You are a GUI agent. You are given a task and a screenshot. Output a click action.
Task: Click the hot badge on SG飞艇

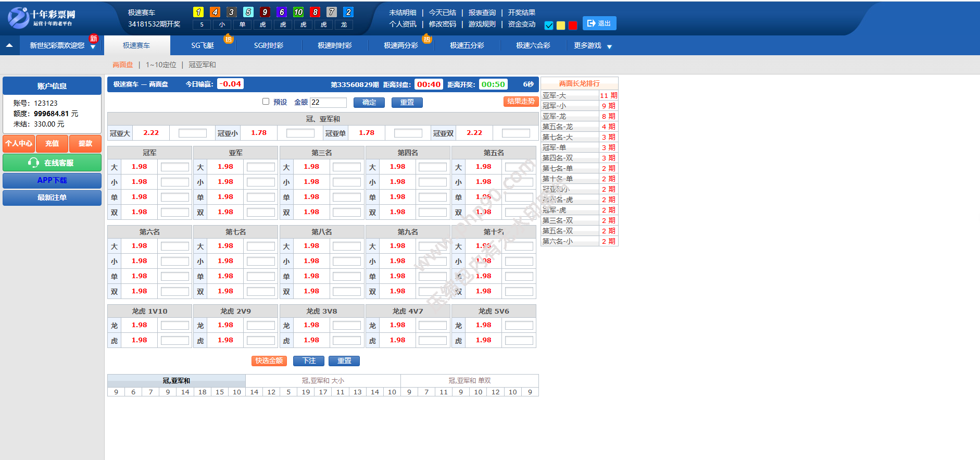pos(228,39)
